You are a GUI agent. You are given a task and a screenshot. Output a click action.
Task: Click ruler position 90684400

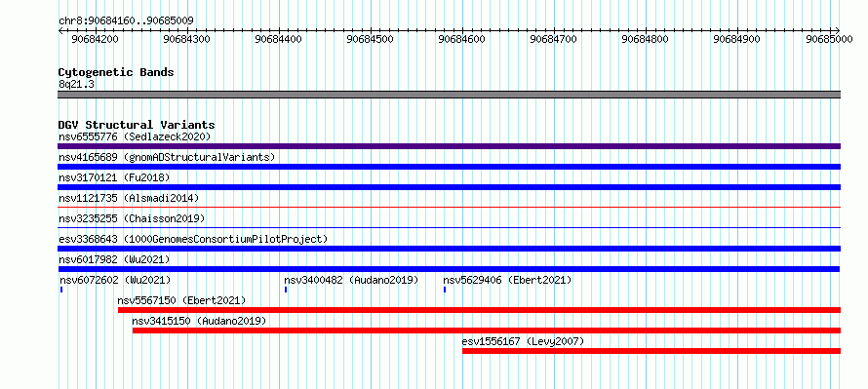[278, 39]
